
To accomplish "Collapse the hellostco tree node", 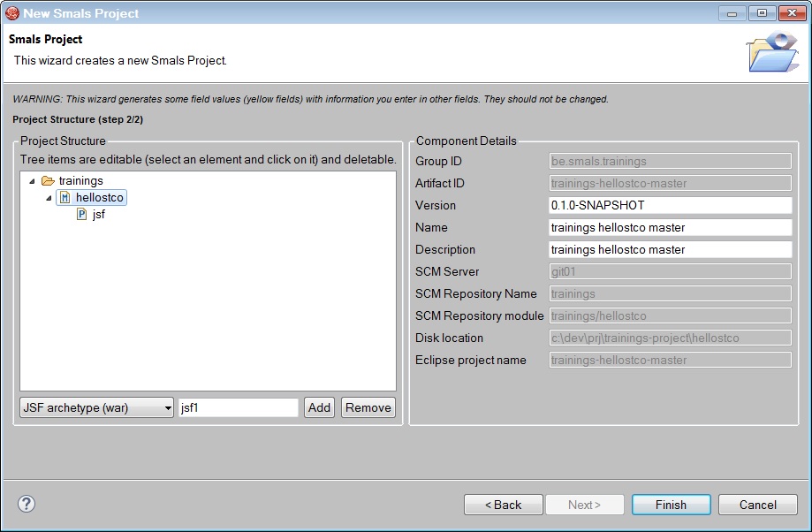I will [x=49, y=197].
